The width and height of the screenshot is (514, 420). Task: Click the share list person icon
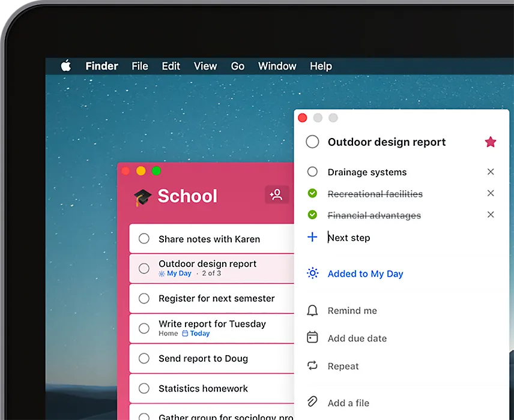[276, 195]
